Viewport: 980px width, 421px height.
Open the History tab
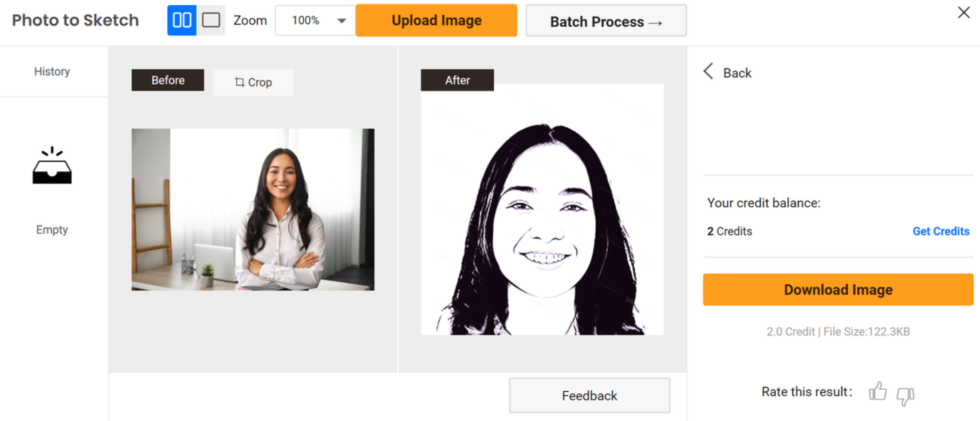click(x=52, y=71)
